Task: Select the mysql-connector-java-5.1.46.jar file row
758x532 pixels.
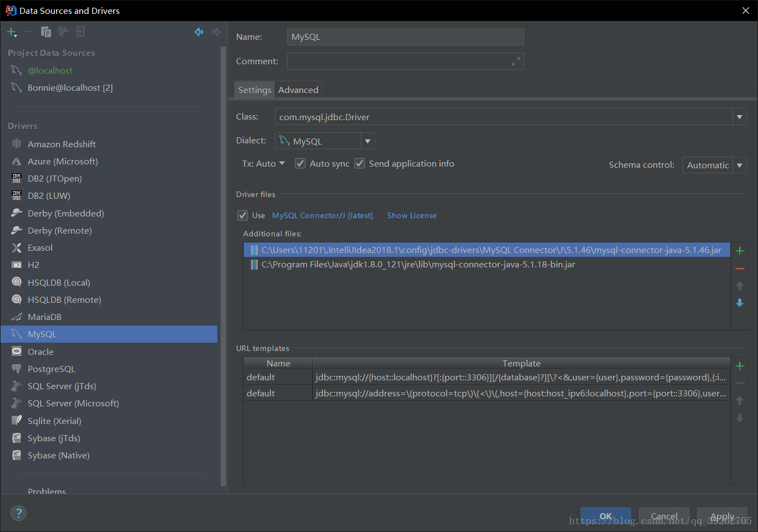Action: (487, 250)
